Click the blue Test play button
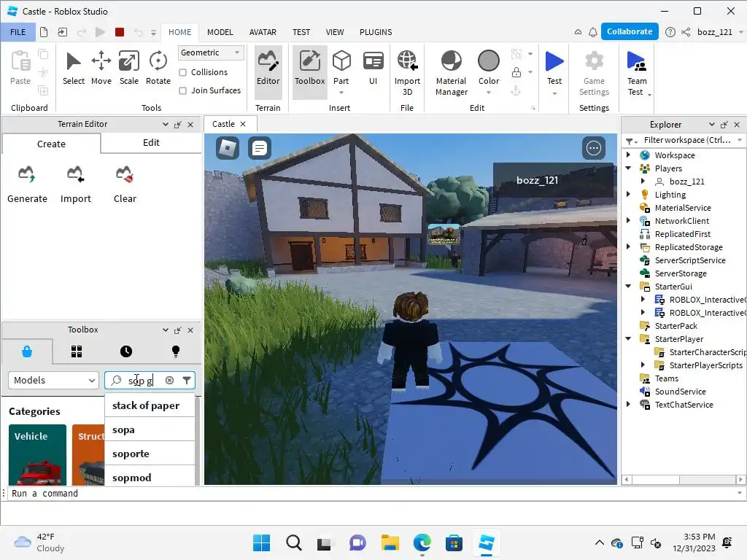This screenshot has width=747, height=560. point(554,62)
